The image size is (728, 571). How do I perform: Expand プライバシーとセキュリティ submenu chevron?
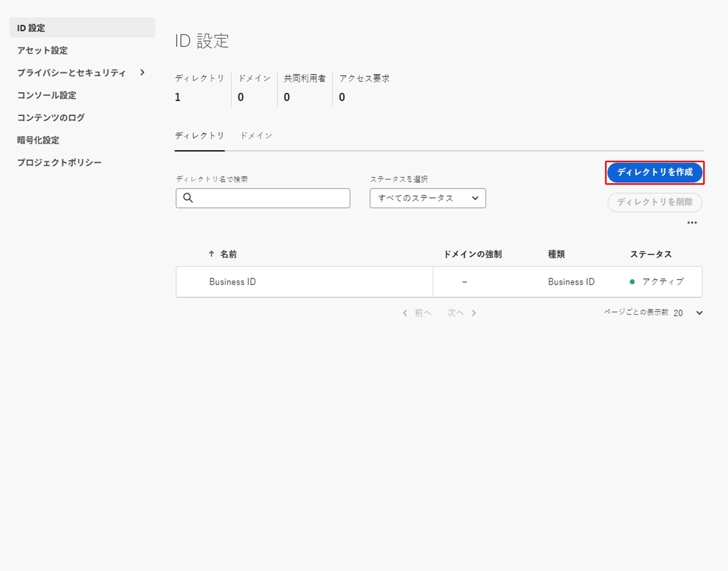142,73
